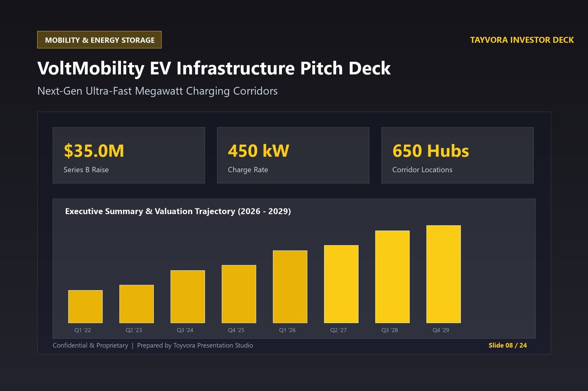This screenshot has height=391, width=588.
Task: Choose the chart bar above Q2 '27
Action: [341, 284]
